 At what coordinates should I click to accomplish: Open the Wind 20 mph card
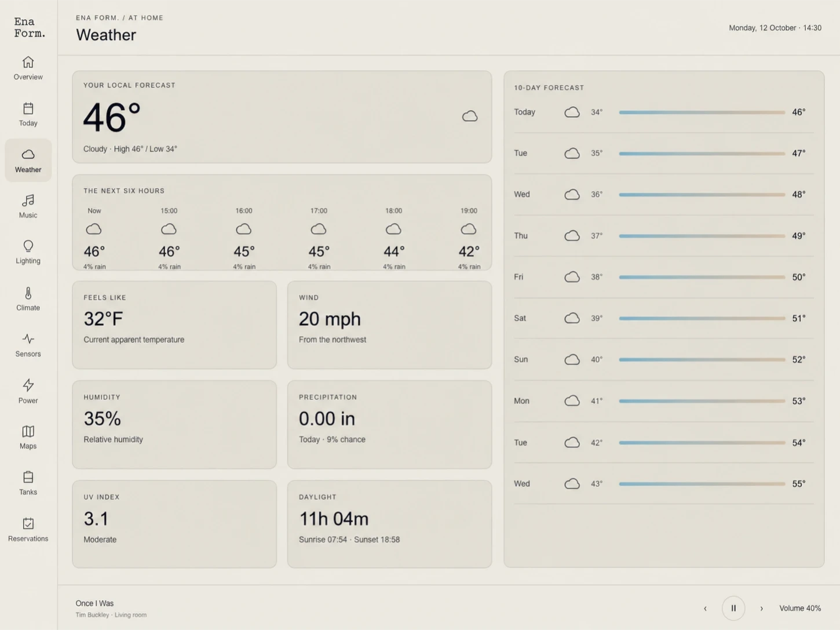[389, 325]
